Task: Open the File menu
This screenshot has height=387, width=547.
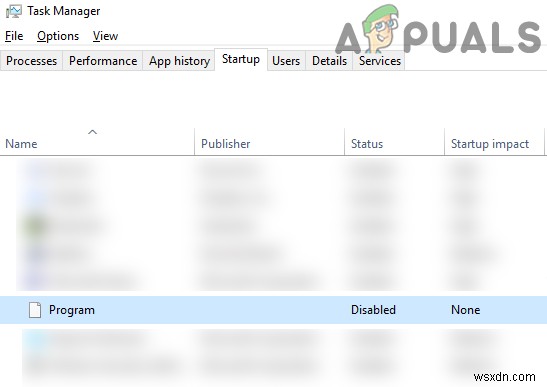Action: click(x=14, y=36)
